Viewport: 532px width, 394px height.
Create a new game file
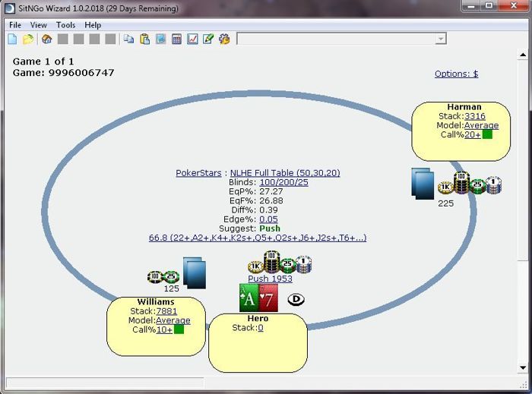(12, 39)
